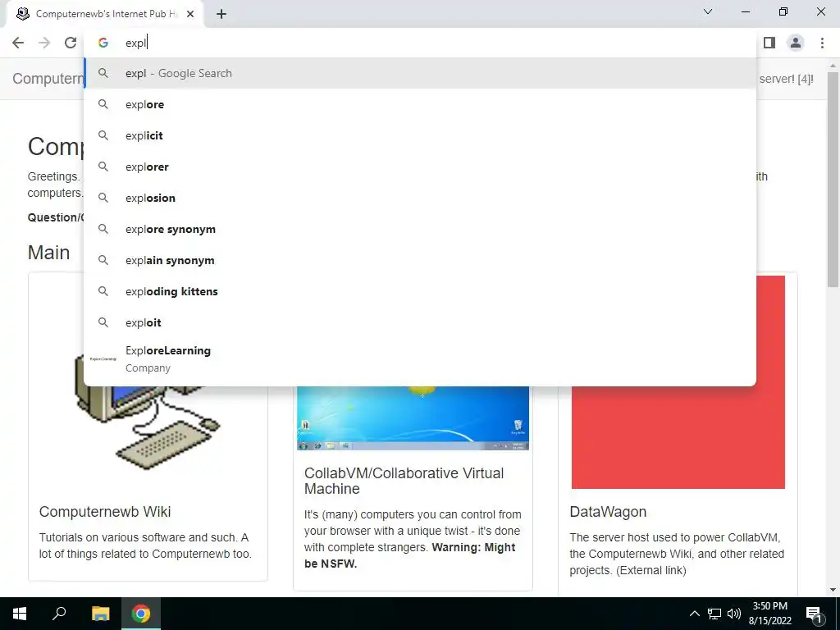Image resolution: width=840 pixels, height=630 pixels.
Task: Open the network status tray icon
Action: coord(714,614)
